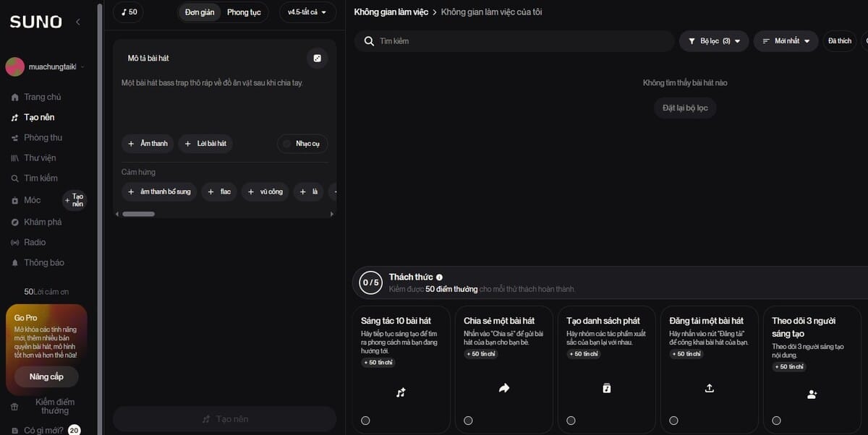The height and width of the screenshot is (435, 868).
Task: Switch to Phong tục custom mode
Action: pyautogui.click(x=244, y=12)
